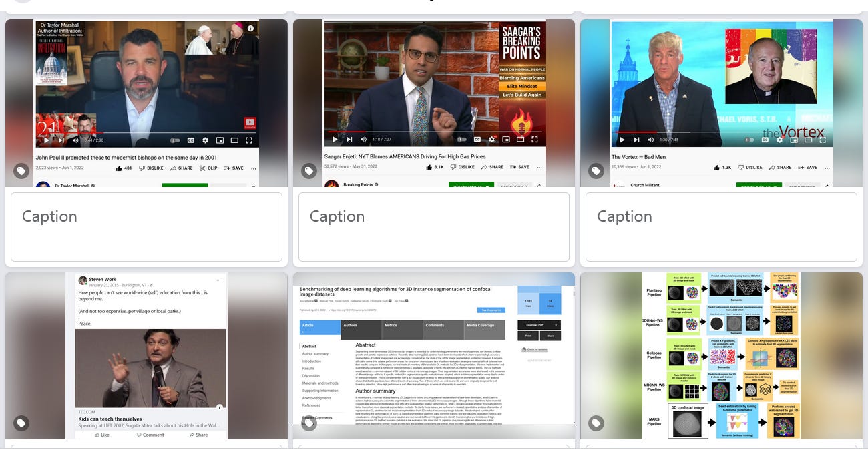868x456 pixels.
Task: Open settings gear on John Paul II video
Action: [205, 140]
